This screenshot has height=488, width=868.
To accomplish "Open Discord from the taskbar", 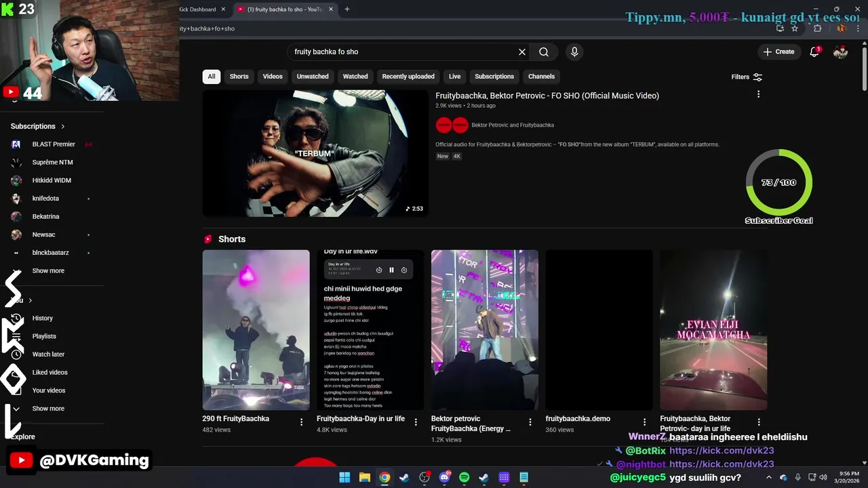I will click(444, 477).
